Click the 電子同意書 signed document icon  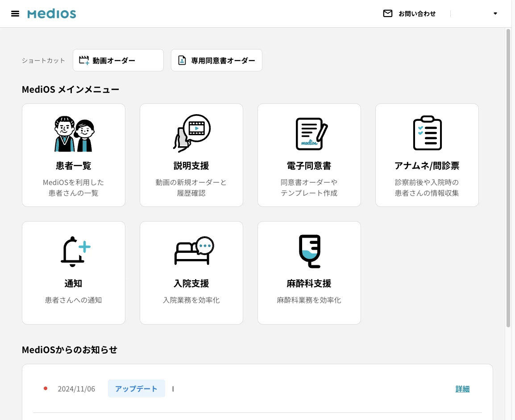point(311,134)
